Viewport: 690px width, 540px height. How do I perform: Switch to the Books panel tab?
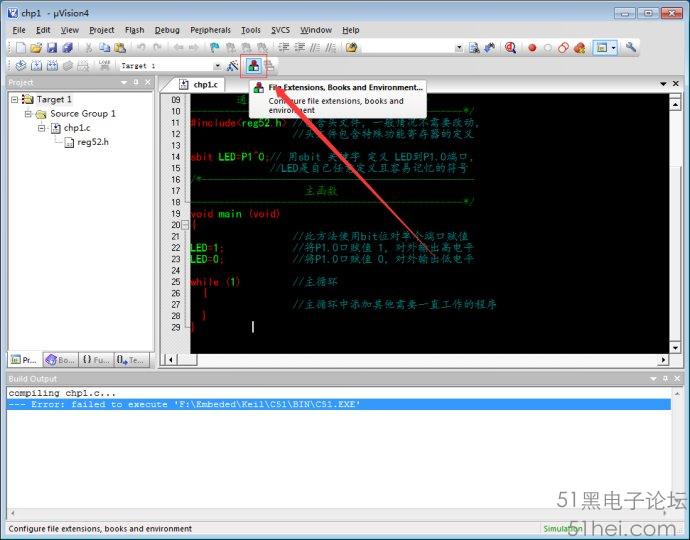coord(60,360)
